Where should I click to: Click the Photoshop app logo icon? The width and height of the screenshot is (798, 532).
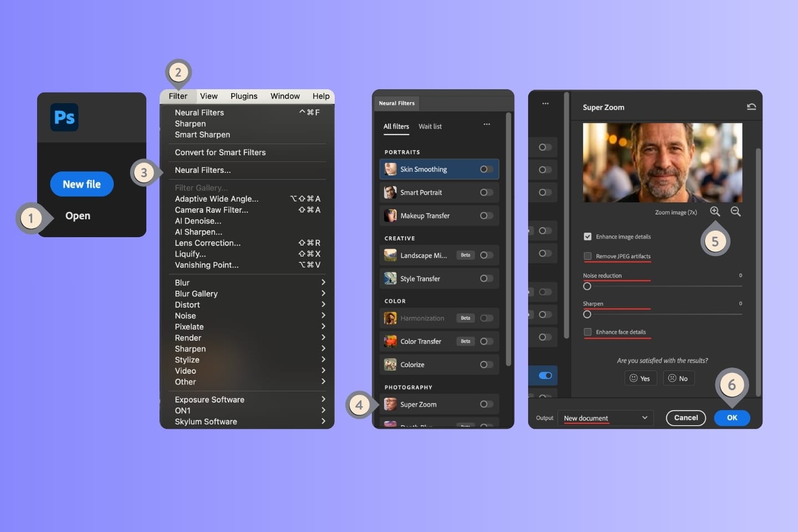coord(63,117)
